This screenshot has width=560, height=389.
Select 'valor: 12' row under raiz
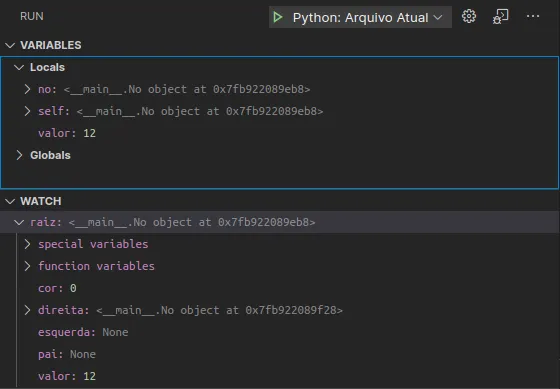click(x=280, y=376)
